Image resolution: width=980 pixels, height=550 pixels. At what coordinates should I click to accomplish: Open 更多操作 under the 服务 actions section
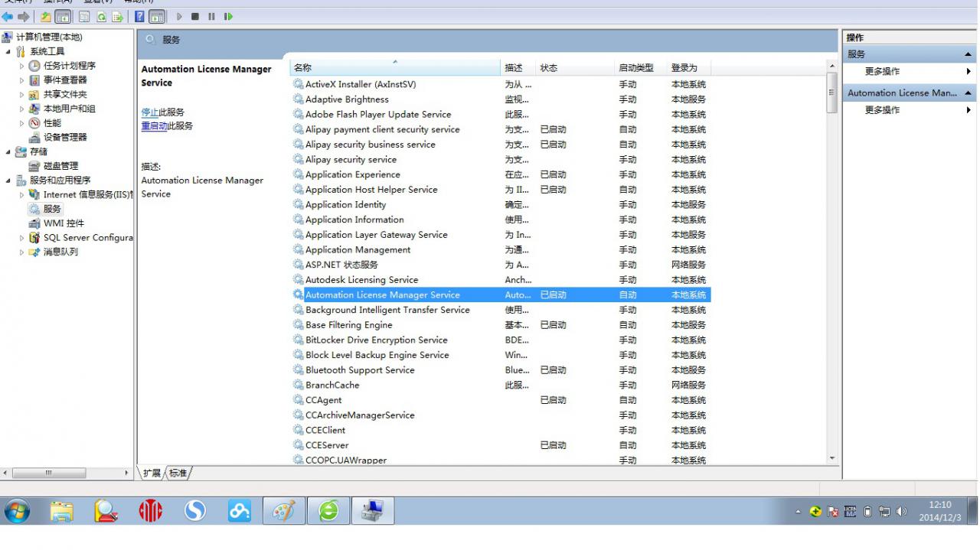point(882,71)
